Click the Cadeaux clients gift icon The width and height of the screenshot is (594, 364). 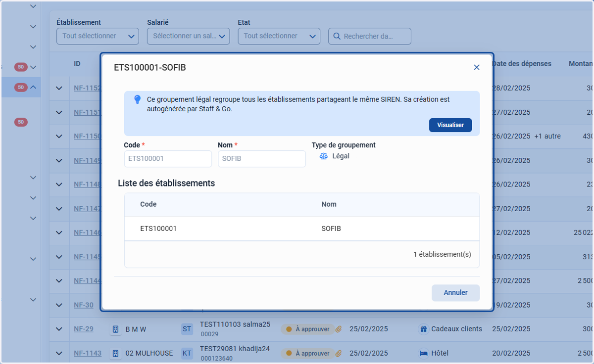(x=423, y=329)
